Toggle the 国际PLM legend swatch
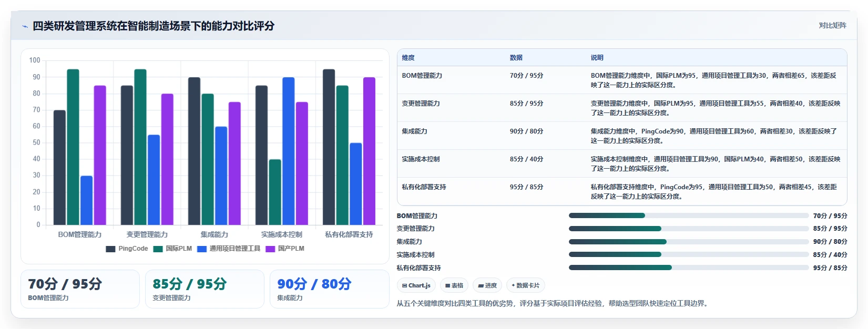 click(158, 249)
